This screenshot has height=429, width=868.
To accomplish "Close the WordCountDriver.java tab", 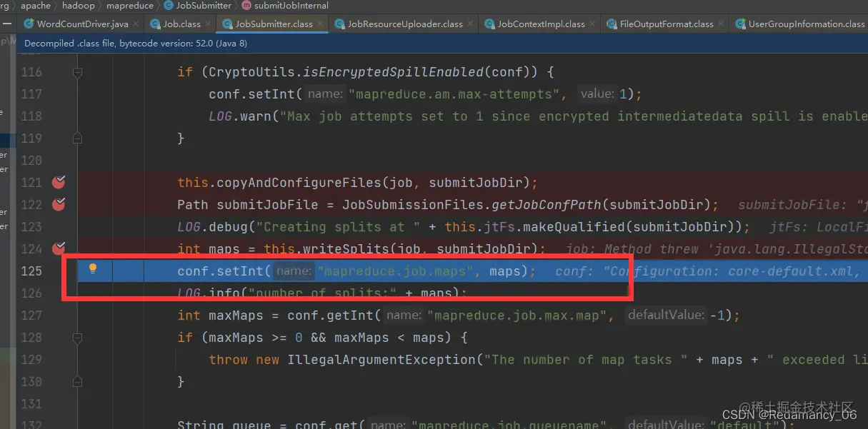I will [137, 24].
